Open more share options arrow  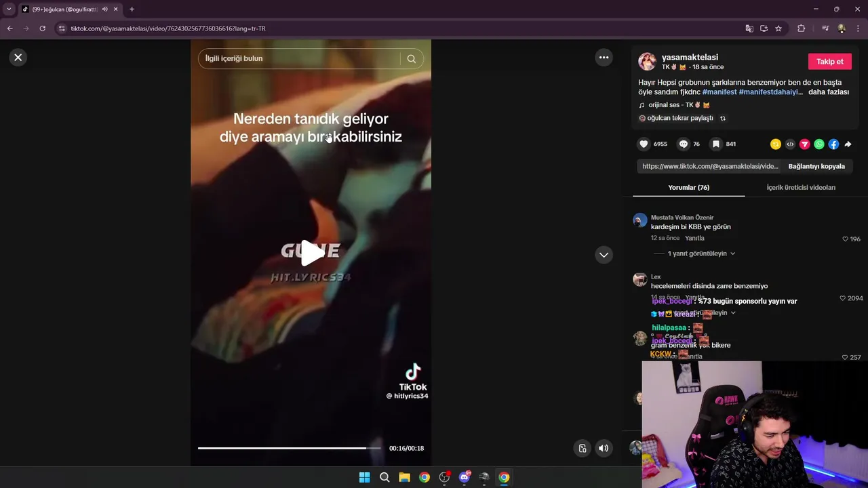pos(848,144)
